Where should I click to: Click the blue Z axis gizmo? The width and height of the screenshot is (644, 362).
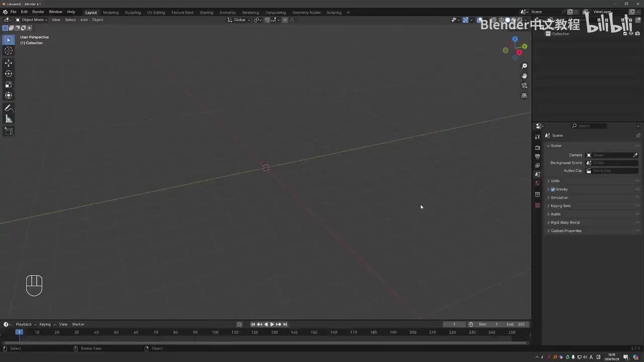515,39
